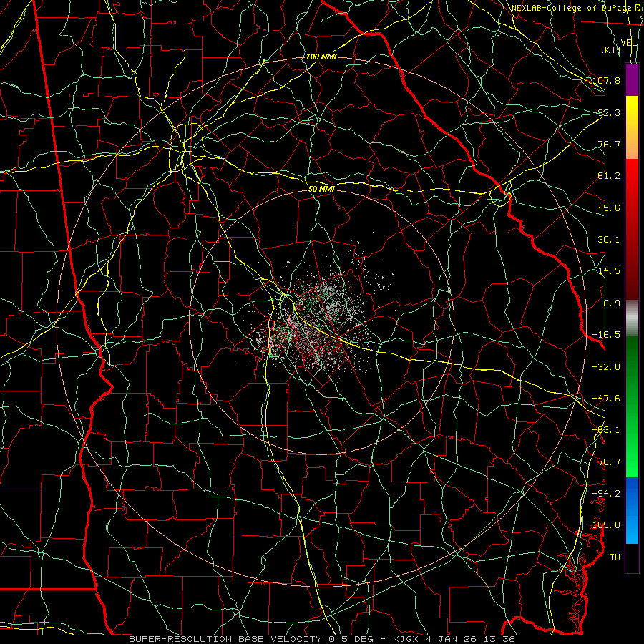
Task: Select the 76.7 velocity scale value
Action: (609, 144)
